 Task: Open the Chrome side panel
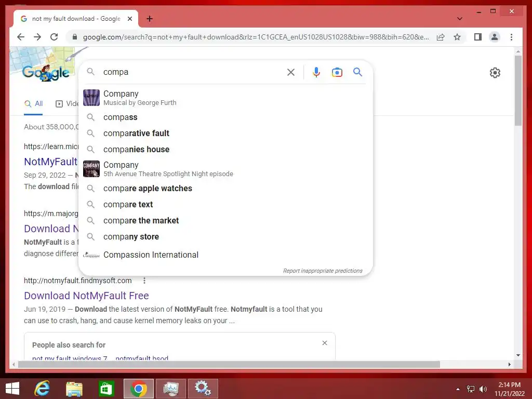click(x=478, y=37)
